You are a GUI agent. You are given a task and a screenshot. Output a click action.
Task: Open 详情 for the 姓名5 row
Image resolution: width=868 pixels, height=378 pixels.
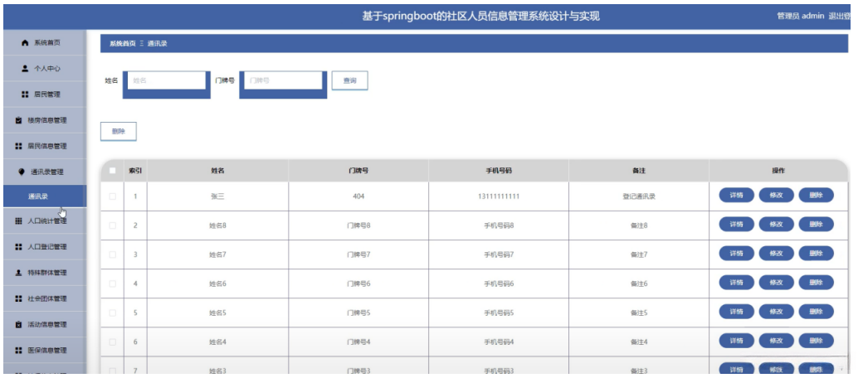tap(736, 312)
